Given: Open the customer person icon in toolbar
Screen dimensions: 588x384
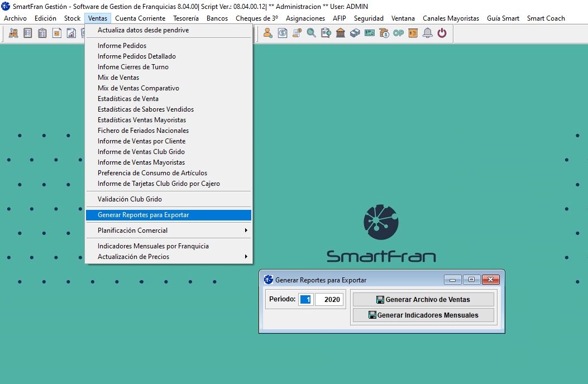Looking at the screenshot, I should [x=267, y=33].
